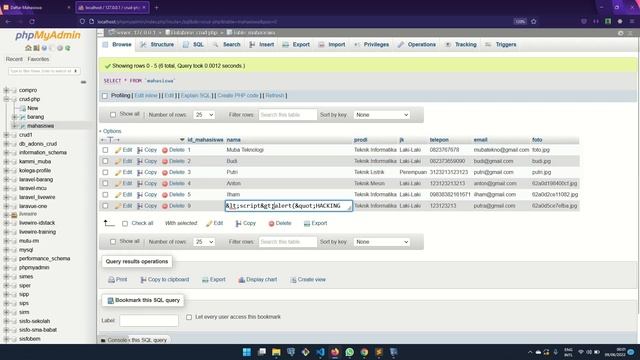Go to the Operations tab
The height and width of the screenshot is (360, 640).
pyautogui.click(x=417, y=44)
